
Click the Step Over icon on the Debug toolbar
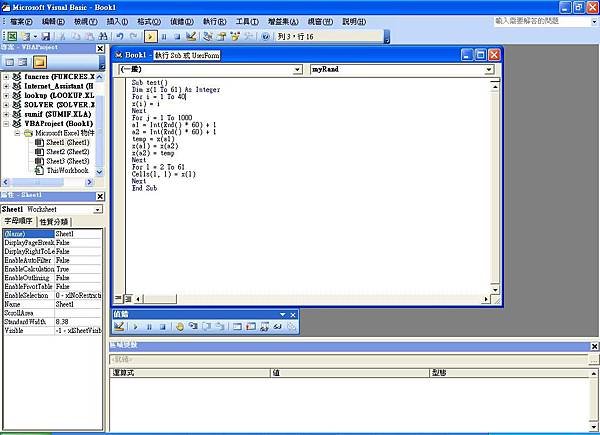click(x=207, y=326)
